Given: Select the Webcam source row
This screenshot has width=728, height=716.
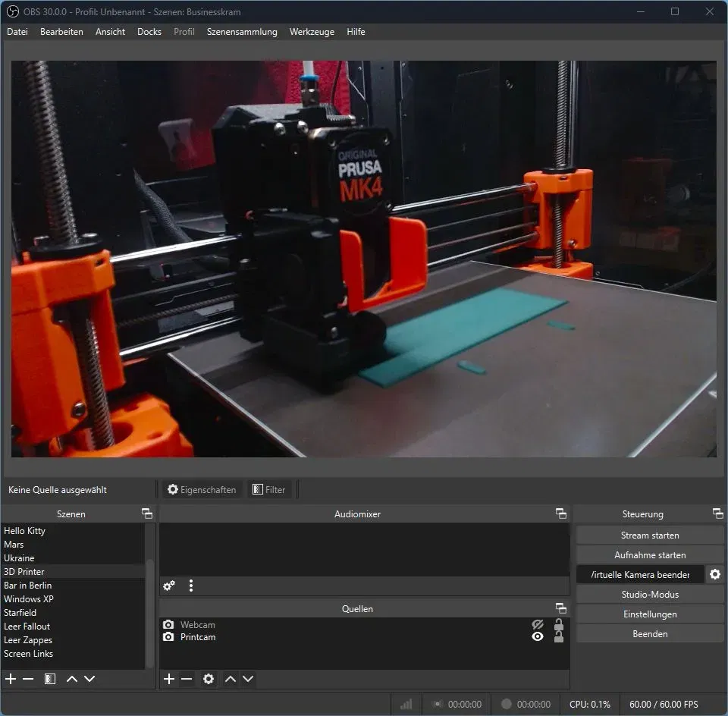Looking at the screenshot, I should pyautogui.click(x=364, y=624).
